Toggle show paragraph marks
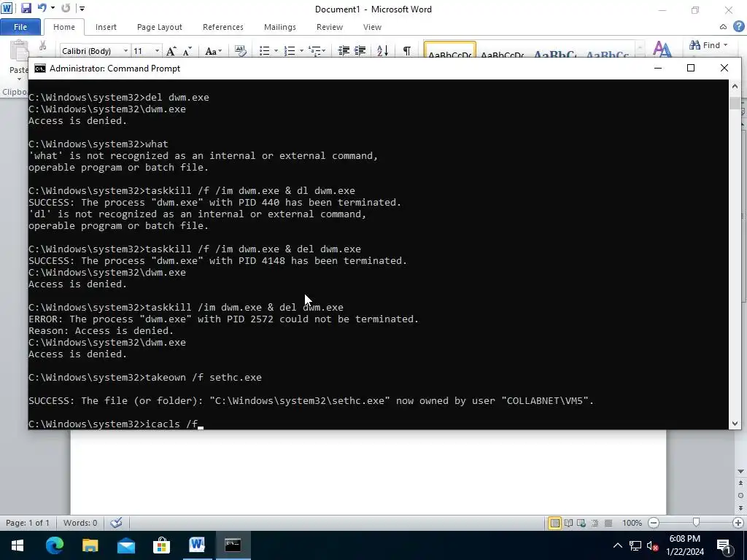747x560 pixels. [x=407, y=51]
